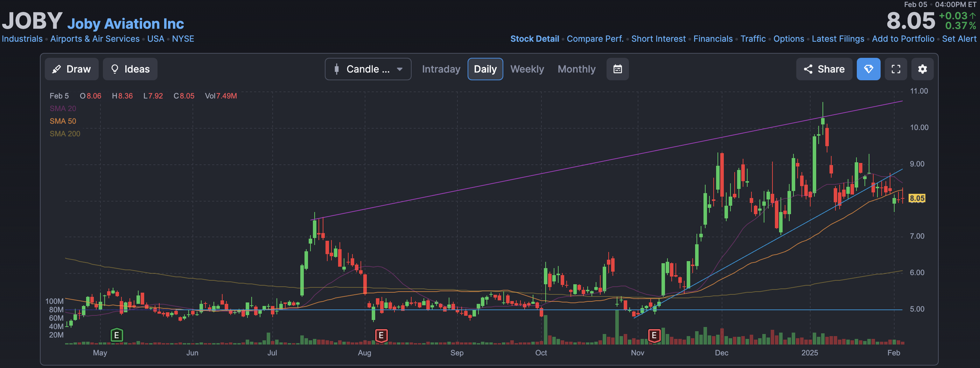
Task: Click the 8.05 current price label on axis
Action: pos(917,198)
